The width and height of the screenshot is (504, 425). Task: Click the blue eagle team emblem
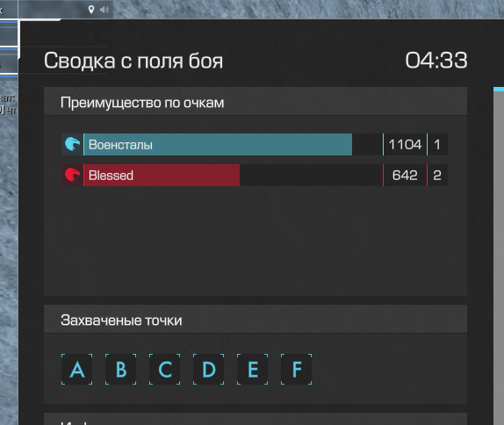pyautogui.click(x=72, y=144)
